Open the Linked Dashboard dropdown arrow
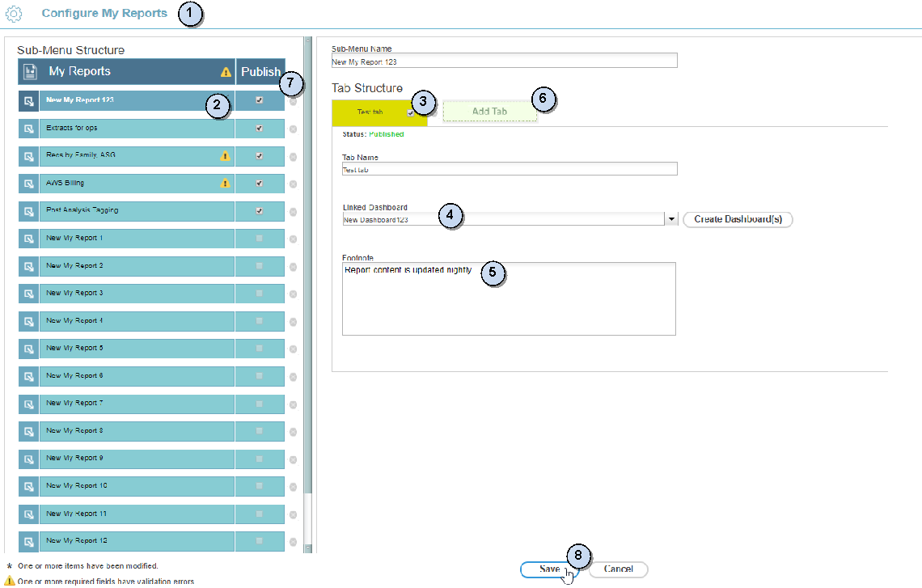This screenshot has width=922, height=588. 671,219
